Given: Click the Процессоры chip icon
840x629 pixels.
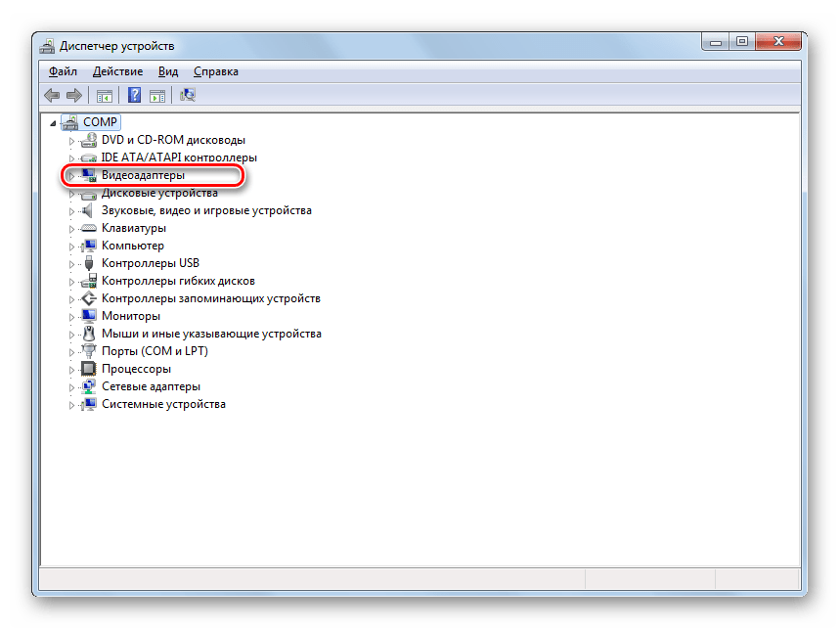Looking at the screenshot, I should [x=88, y=369].
